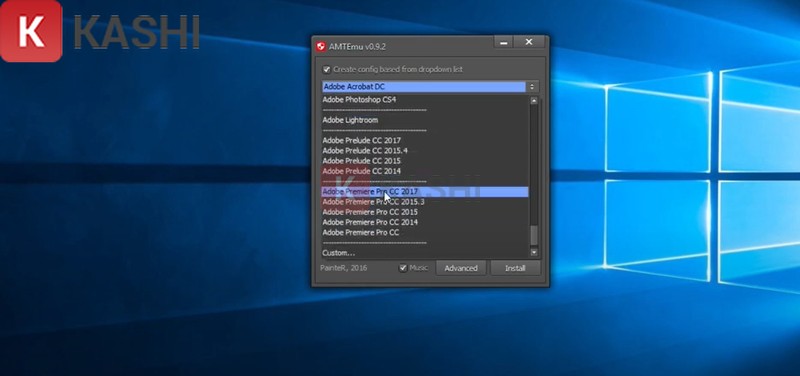Select Adobe Prelude CC 2015 entry
This screenshot has width=800, height=376.
pyautogui.click(x=426, y=161)
